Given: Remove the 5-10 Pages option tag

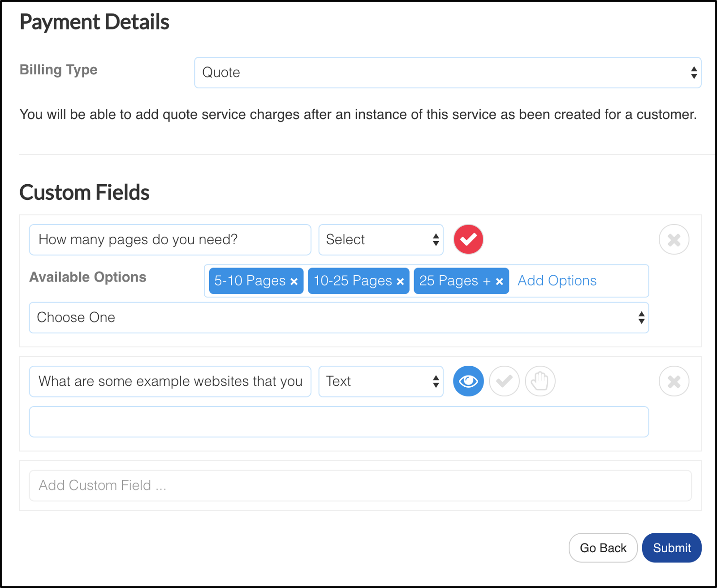Looking at the screenshot, I should click(294, 281).
